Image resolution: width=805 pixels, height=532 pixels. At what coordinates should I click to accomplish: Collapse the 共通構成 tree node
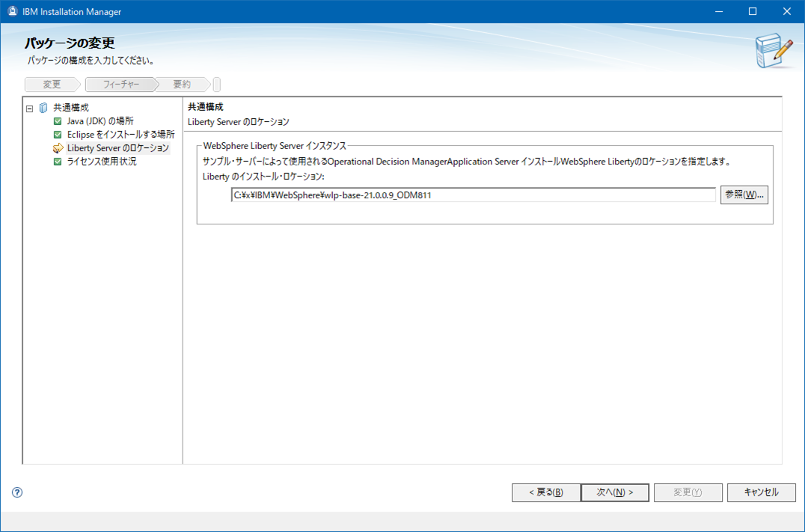point(30,108)
